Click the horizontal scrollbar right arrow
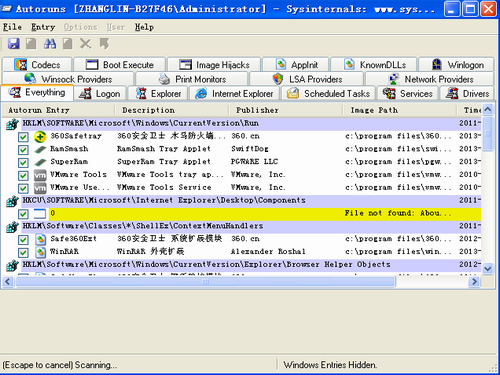The width and height of the screenshot is (500, 375). (x=474, y=282)
